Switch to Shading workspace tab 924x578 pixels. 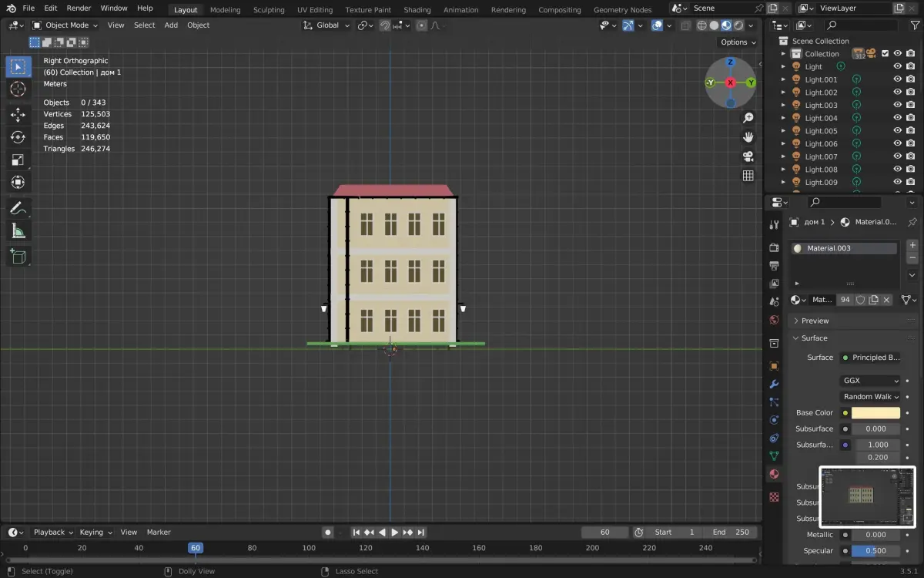[417, 10]
